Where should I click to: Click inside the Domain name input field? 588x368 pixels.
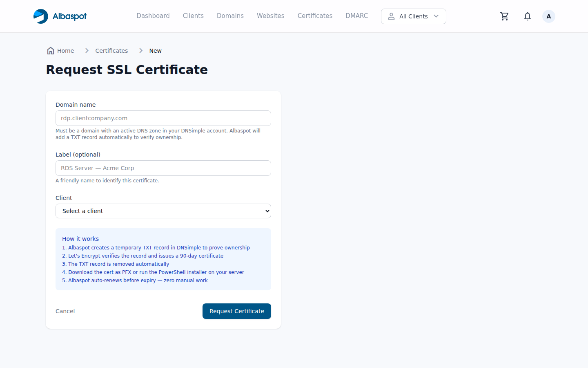(x=163, y=118)
